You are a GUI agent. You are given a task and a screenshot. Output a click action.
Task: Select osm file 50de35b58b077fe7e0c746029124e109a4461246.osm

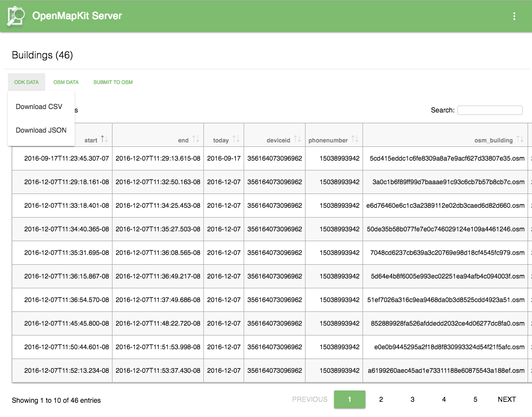tap(446, 229)
